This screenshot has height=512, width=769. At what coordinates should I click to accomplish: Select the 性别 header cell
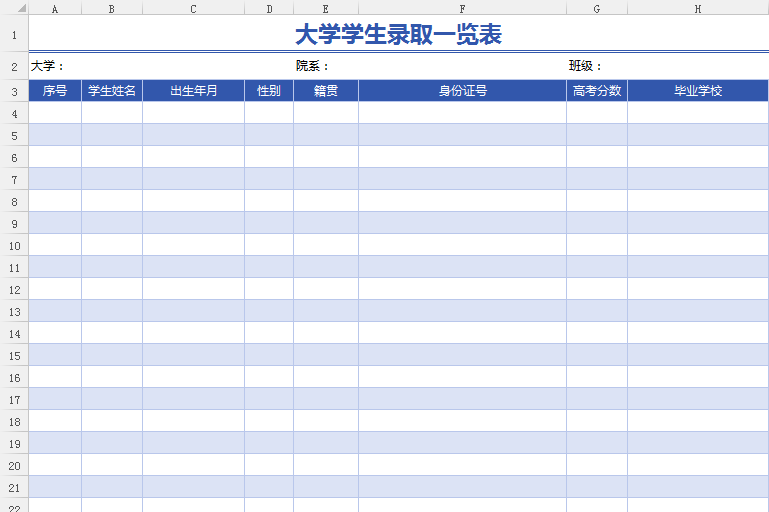(268, 91)
